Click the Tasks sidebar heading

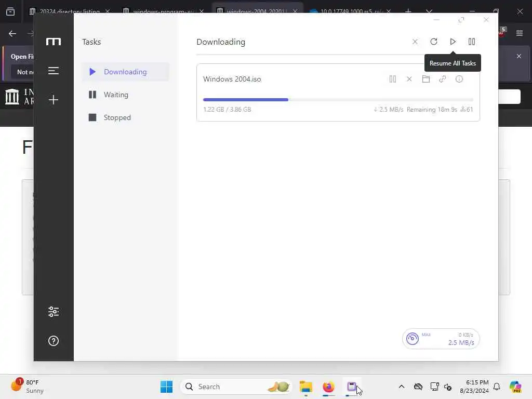pyautogui.click(x=91, y=42)
